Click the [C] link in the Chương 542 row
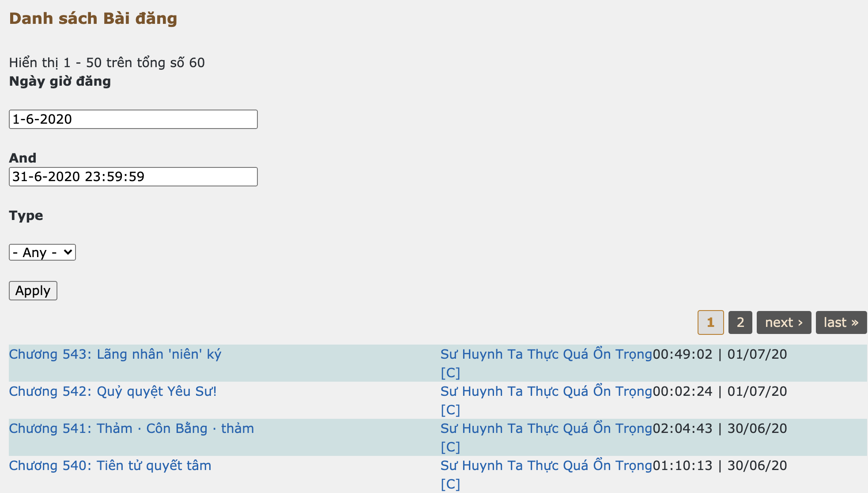The height and width of the screenshot is (493, 868). [x=450, y=410]
